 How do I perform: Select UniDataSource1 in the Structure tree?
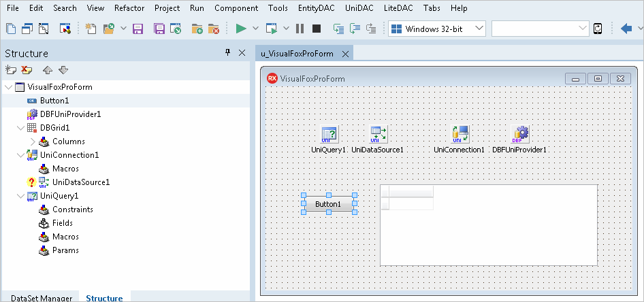[81, 182]
